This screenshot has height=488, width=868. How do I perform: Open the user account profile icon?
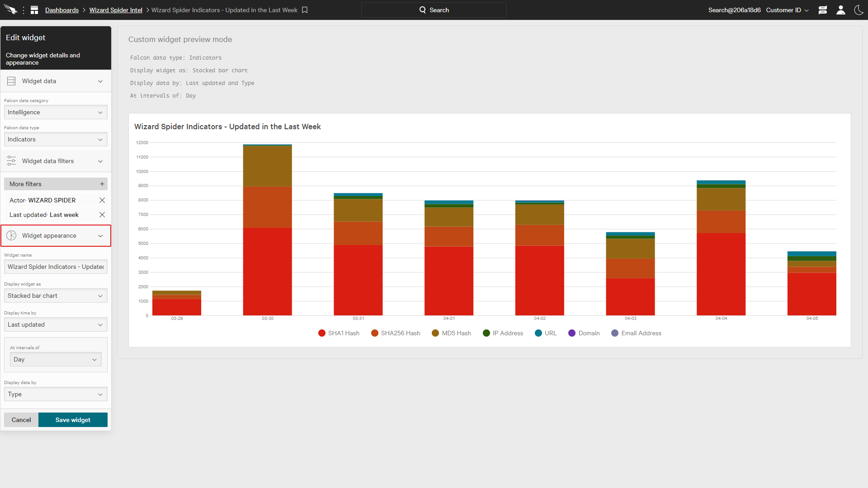coord(841,10)
